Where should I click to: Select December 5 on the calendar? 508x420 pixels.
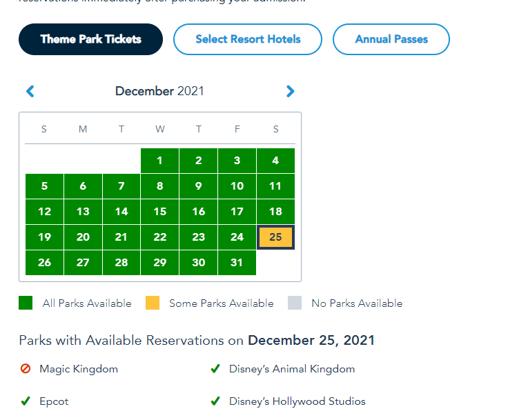coord(44,186)
